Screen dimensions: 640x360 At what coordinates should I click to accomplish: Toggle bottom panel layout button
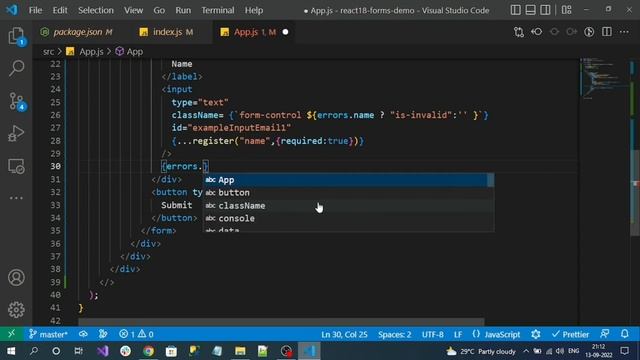tap(530, 10)
